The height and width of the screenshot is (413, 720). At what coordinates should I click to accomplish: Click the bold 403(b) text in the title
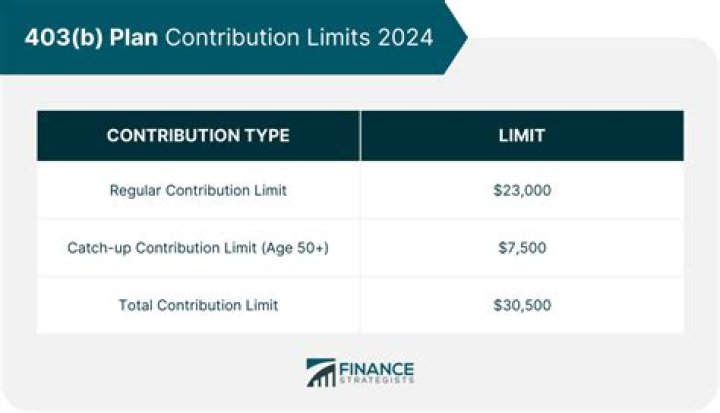(x=61, y=37)
